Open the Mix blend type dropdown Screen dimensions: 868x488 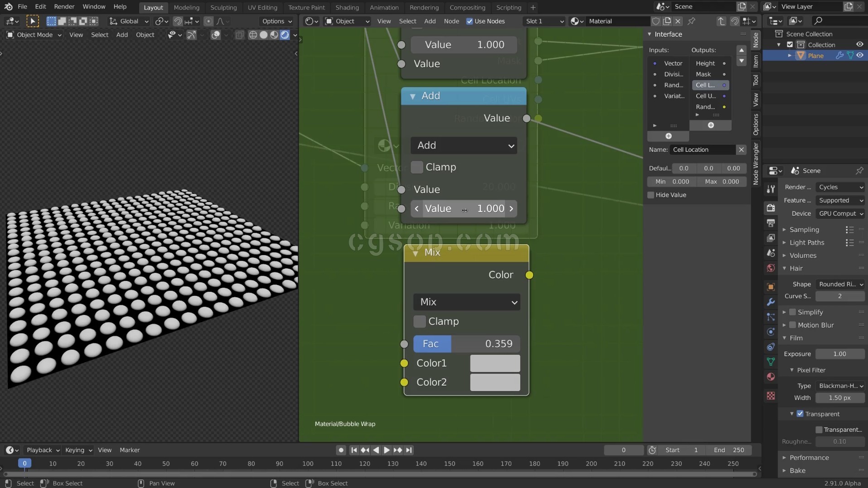(467, 302)
